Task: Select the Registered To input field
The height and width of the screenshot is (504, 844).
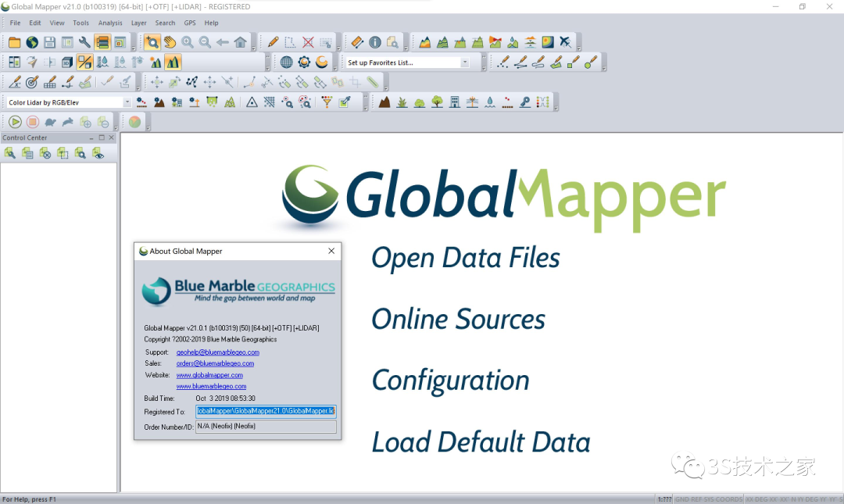Action: (266, 412)
